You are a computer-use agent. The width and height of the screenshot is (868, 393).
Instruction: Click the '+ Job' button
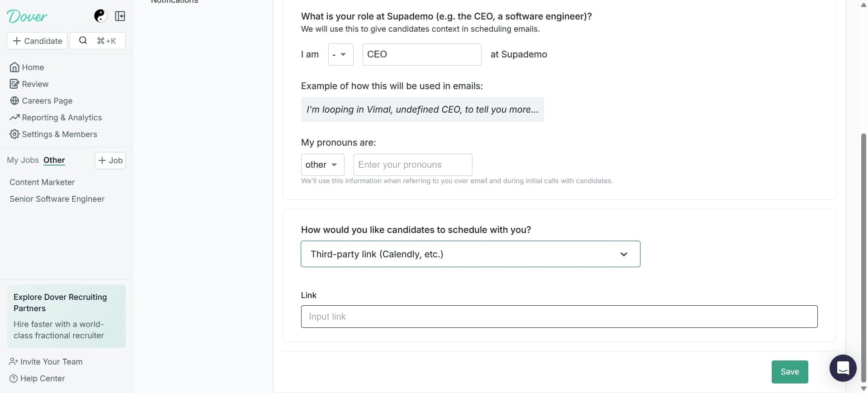(110, 160)
